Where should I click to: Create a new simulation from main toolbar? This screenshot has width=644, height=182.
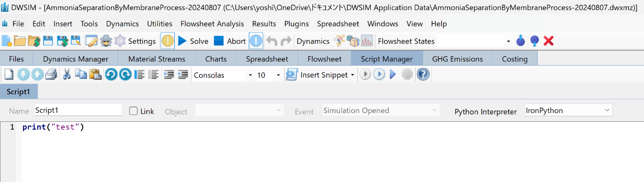coord(7,41)
